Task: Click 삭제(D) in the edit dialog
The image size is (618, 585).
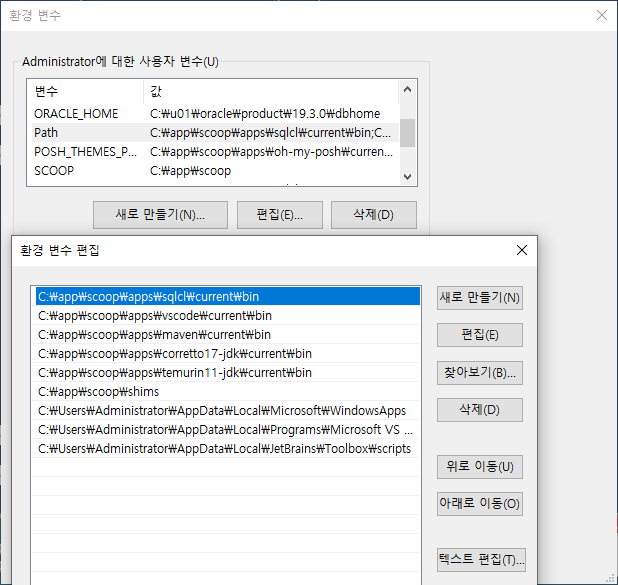Action: 480,410
